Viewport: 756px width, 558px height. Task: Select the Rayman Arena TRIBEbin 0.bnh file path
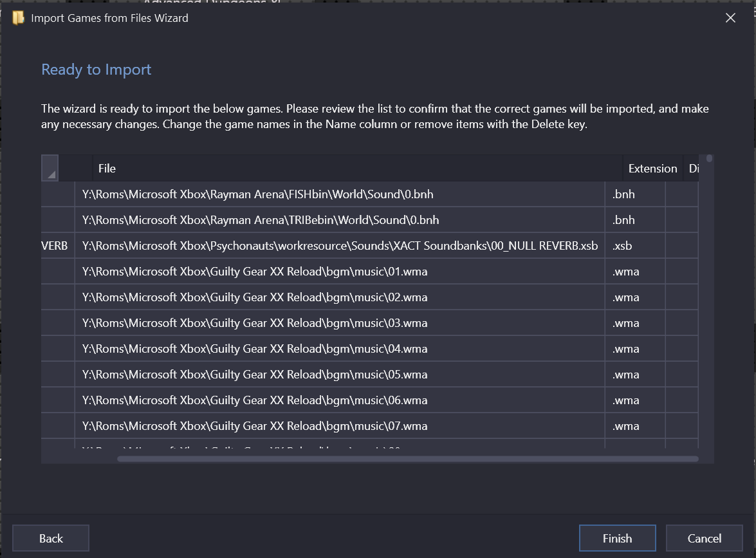tap(340, 220)
